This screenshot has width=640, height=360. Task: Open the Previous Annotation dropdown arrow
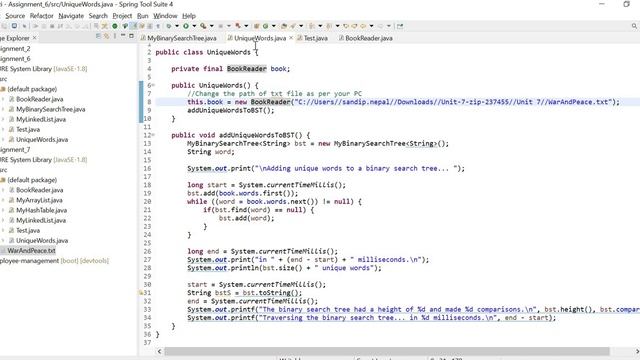pyautogui.click(x=337, y=26)
